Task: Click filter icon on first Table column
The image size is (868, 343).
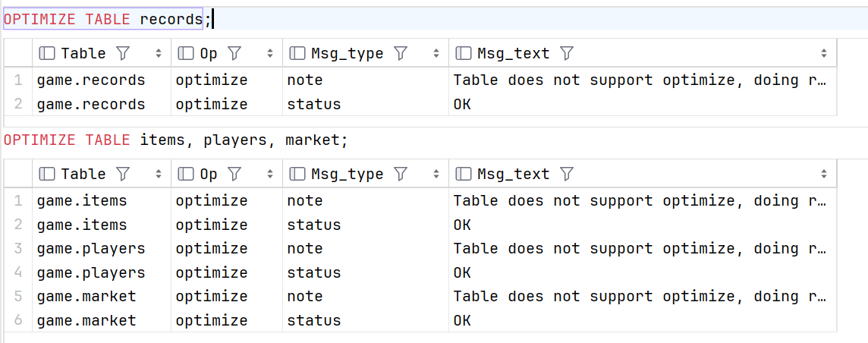Action: click(123, 53)
